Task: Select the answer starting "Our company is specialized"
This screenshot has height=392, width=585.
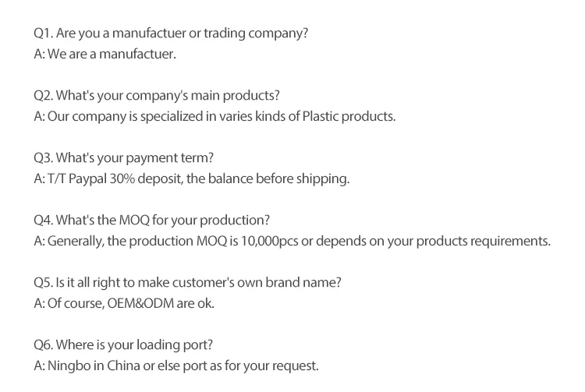Action: click(x=215, y=117)
